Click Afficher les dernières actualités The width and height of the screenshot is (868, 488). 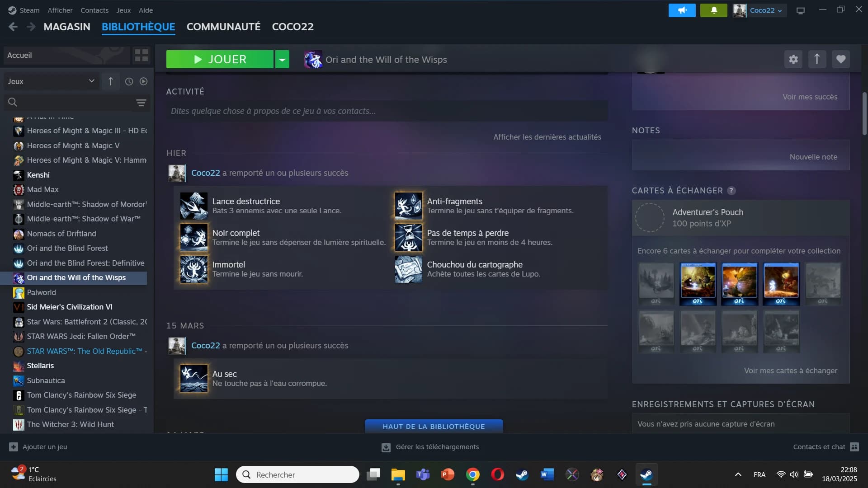pyautogui.click(x=547, y=137)
